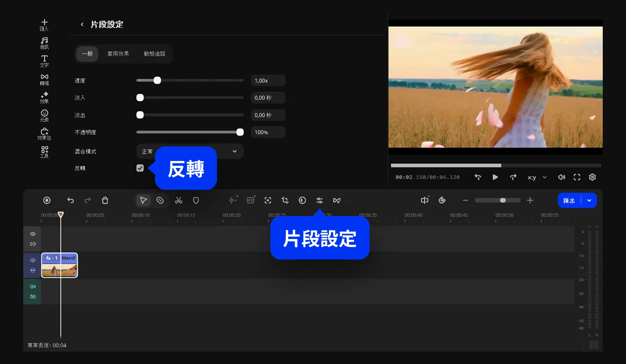Open the 轉場 transitions panel
The height and width of the screenshot is (364, 626).
(x=45, y=79)
